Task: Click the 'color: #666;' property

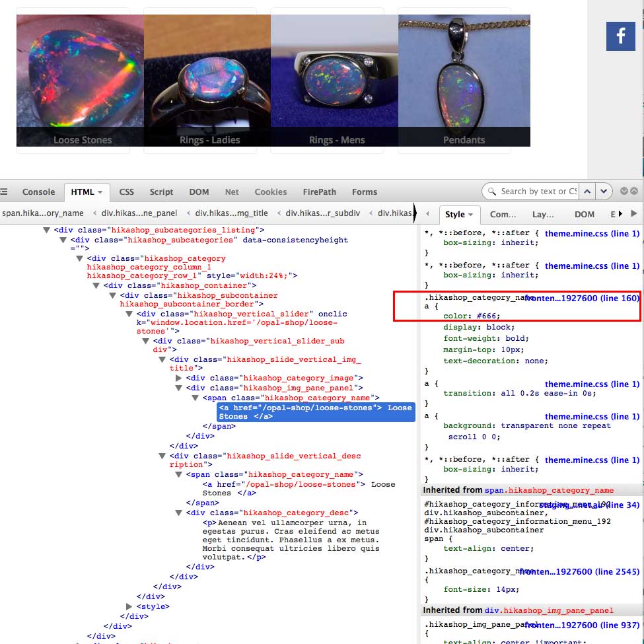Action: [x=472, y=316]
